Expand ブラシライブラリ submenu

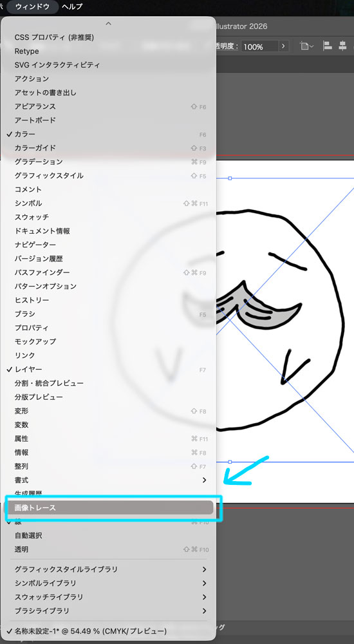[x=108, y=611]
